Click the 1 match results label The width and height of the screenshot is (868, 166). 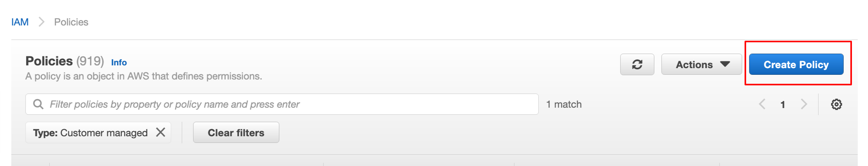[x=564, y=105]
